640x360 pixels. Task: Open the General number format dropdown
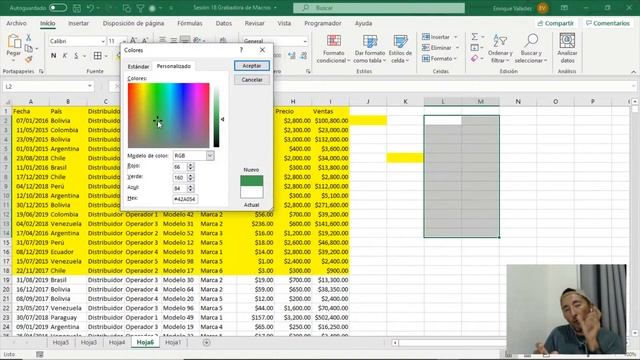click(305, 41)
